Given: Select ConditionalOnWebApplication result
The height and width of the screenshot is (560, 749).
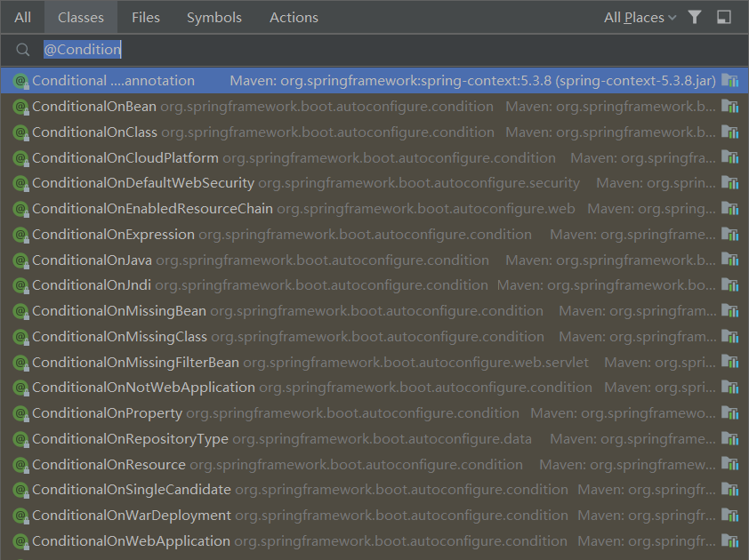Looking at the screenshot, I should pos(374,541).
